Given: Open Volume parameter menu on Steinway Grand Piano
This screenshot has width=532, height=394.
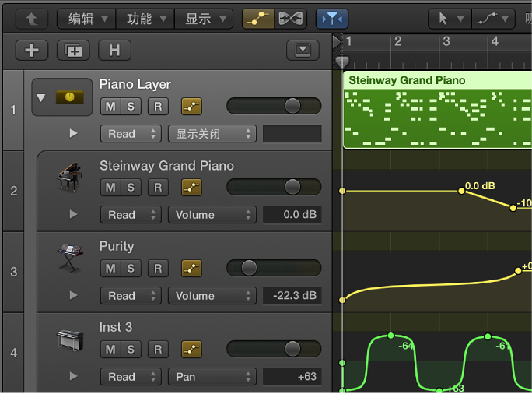Looking at the screenshot, I should pos(212,214).
